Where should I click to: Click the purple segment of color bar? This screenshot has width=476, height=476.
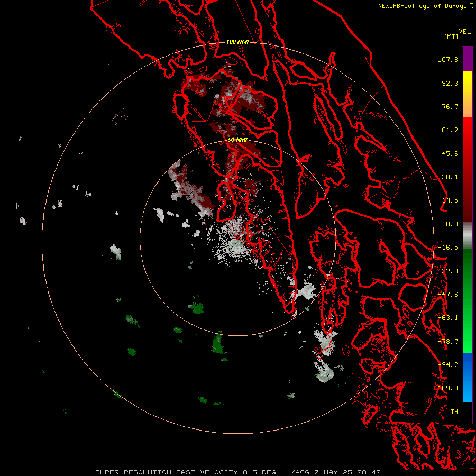(x=467, y=59)
